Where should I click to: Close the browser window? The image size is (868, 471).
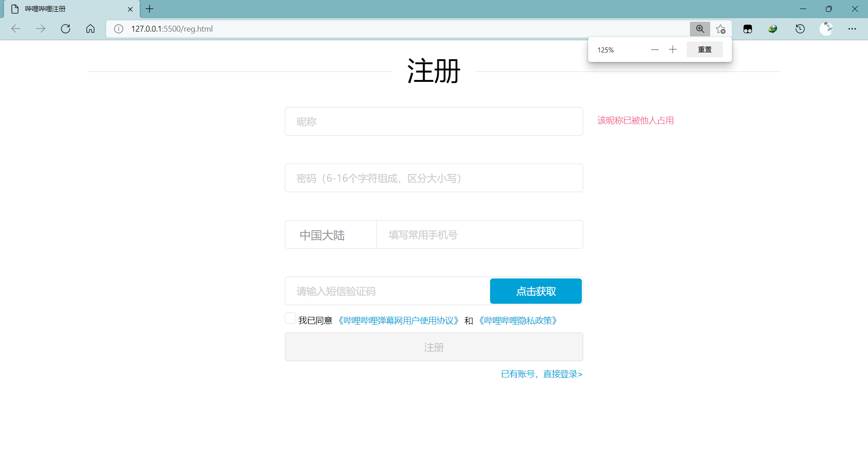pos(855,9)
